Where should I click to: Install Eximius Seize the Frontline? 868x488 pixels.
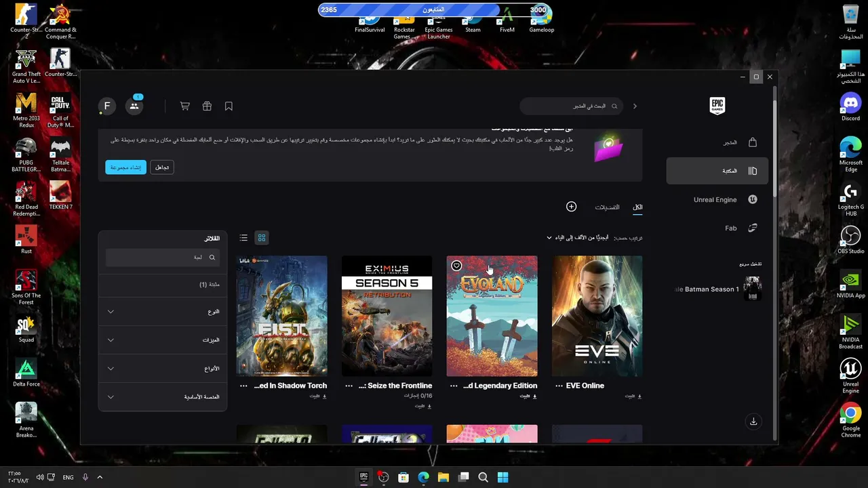click(423, 406)
